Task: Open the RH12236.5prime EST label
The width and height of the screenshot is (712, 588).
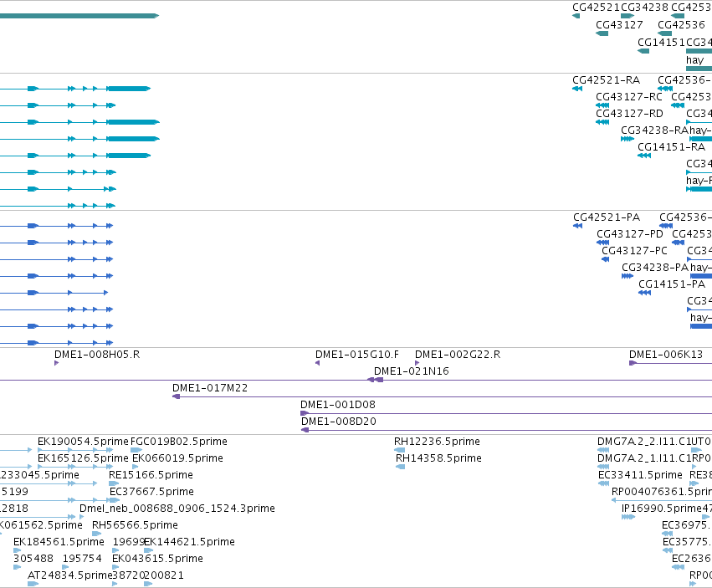Action: [437, 442]
